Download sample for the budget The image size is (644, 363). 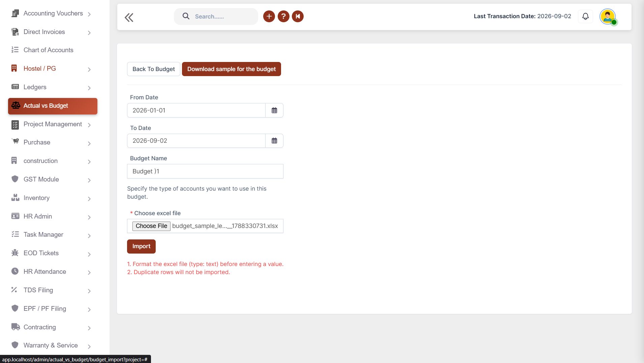click(x=232, y=69)
